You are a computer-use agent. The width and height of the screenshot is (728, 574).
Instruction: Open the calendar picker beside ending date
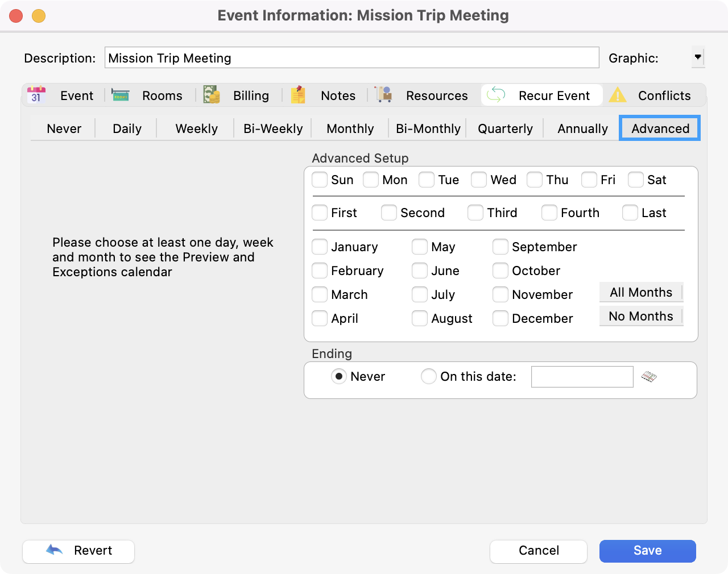[649, 377]
